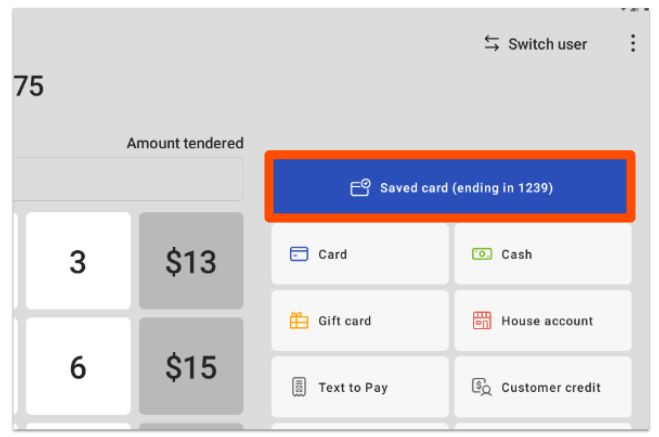Image resolution: width=659 pixels, height=437 pixels.
Task: Click the credit card icon
Action: coord(298,254)
